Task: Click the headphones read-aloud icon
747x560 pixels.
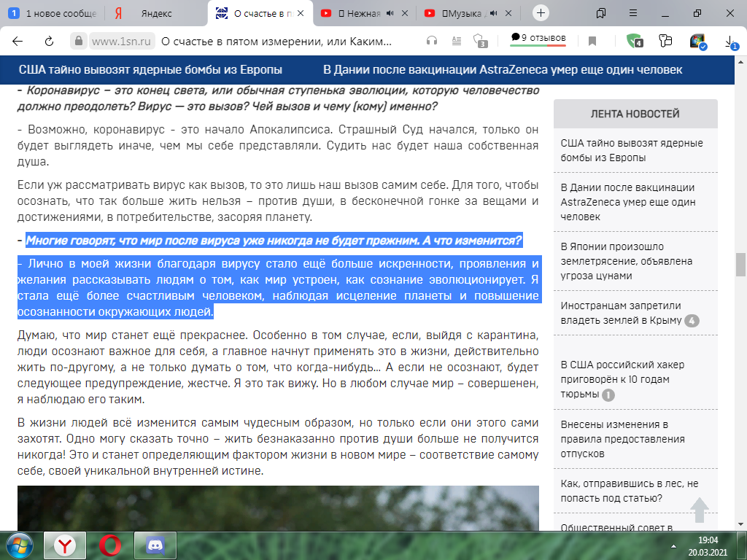Action: [432, 42]
